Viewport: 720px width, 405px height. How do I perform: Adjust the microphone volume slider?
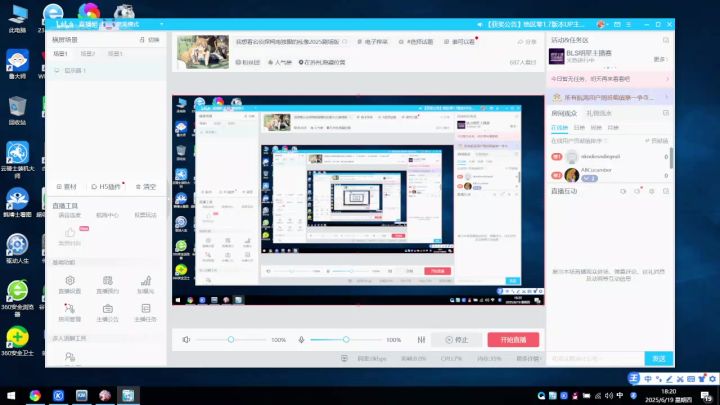[346, 340]
